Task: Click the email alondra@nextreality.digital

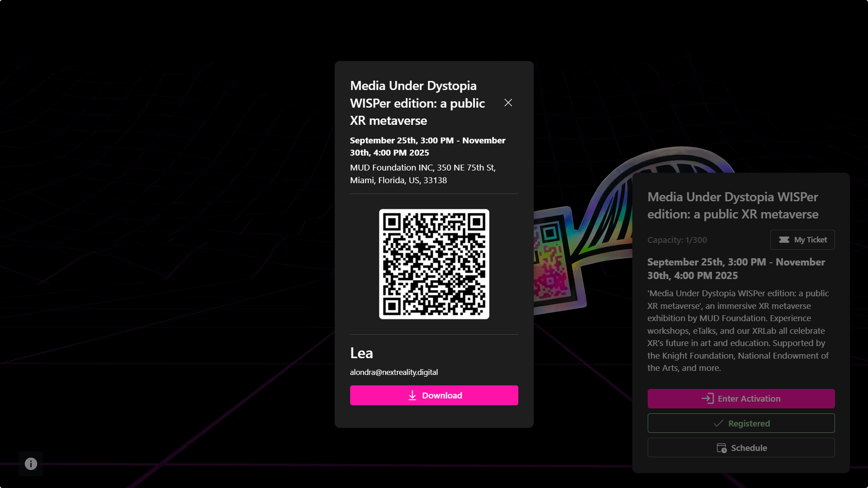Action: pyautogui.click(x=394, y=372)
